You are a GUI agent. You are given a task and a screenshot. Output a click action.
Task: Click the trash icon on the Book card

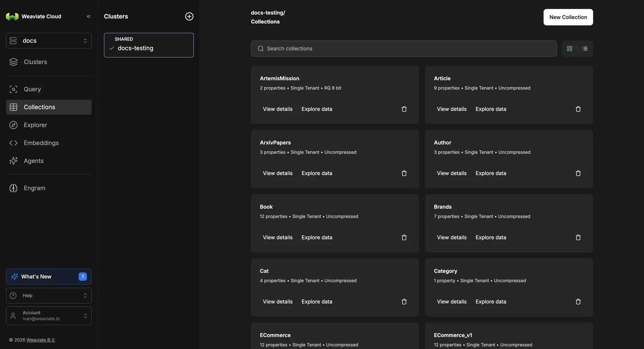click(x=404, y=238)
